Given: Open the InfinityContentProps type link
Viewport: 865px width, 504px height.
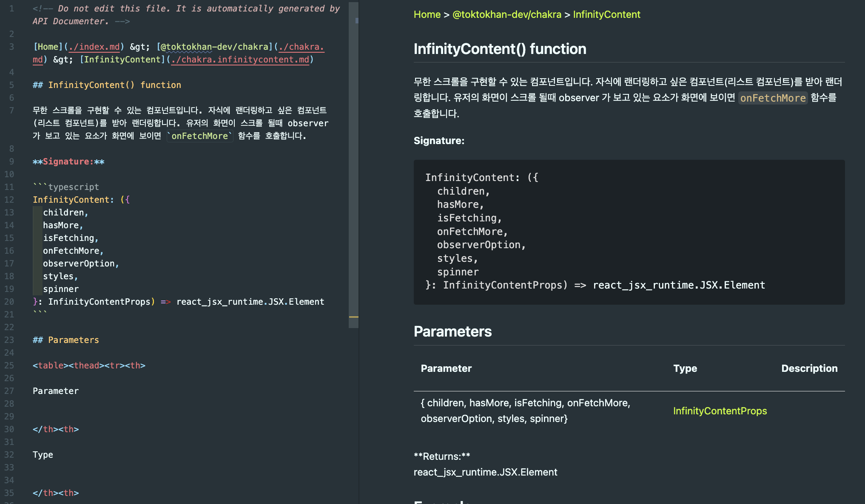Looking at the screenshot, I should [x=720, y=411].
